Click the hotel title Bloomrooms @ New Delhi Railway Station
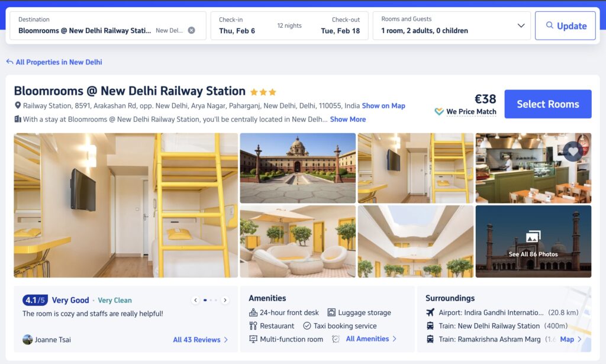The width and height of the screenshot is (606, 364). click(x=130, y=91)
